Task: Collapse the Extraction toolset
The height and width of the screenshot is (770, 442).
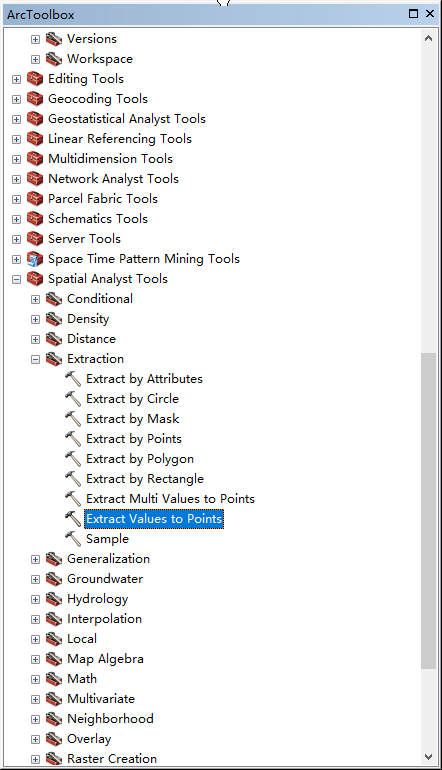Action: (x=35, y=359)
